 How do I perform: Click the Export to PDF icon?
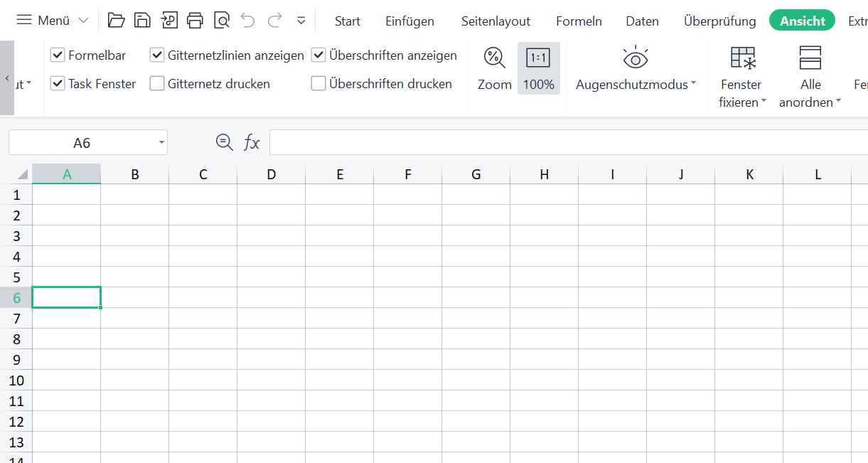click(169, 21)
